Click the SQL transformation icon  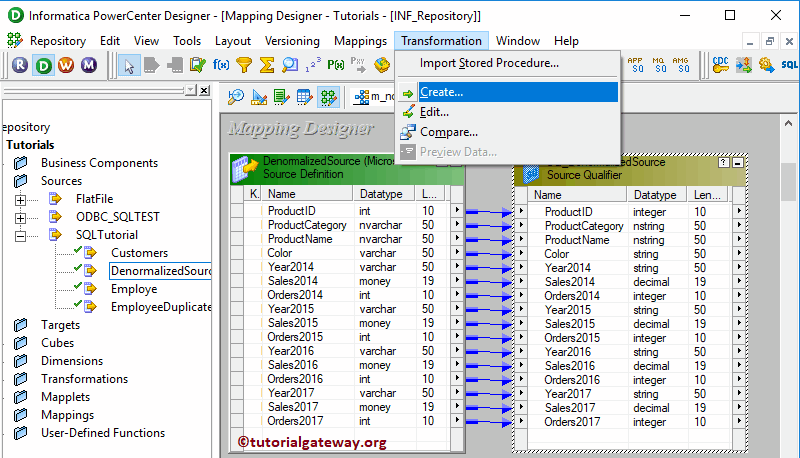click(789, 65)
